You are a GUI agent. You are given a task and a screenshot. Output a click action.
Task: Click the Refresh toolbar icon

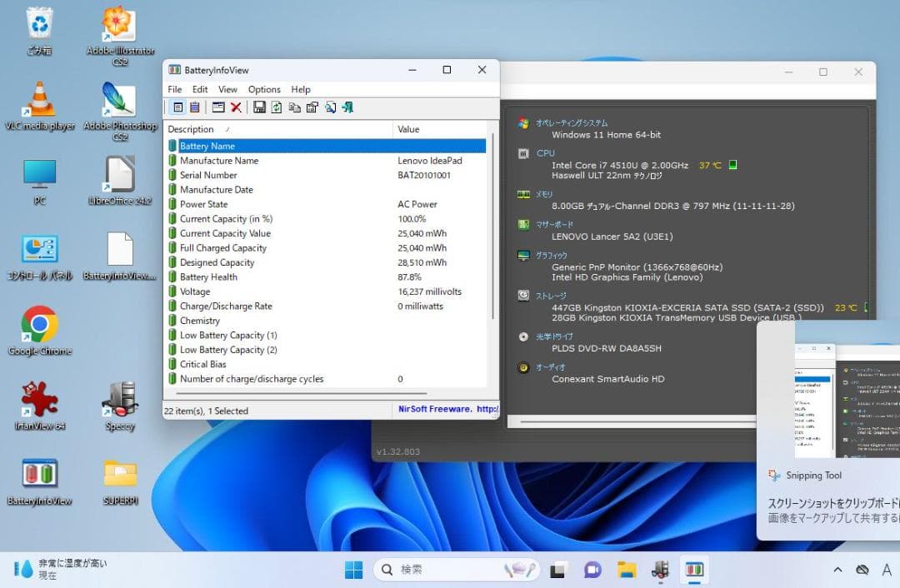point(277,107)
